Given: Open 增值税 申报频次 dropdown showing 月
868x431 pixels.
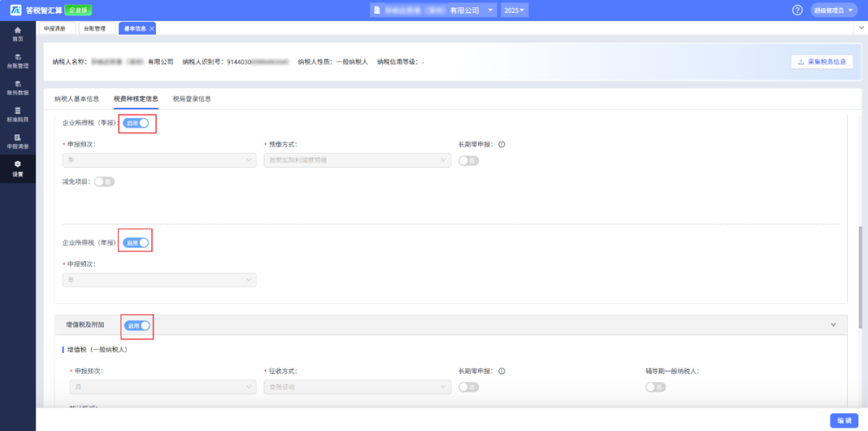Looking at the screenshot, I should 162,387.
